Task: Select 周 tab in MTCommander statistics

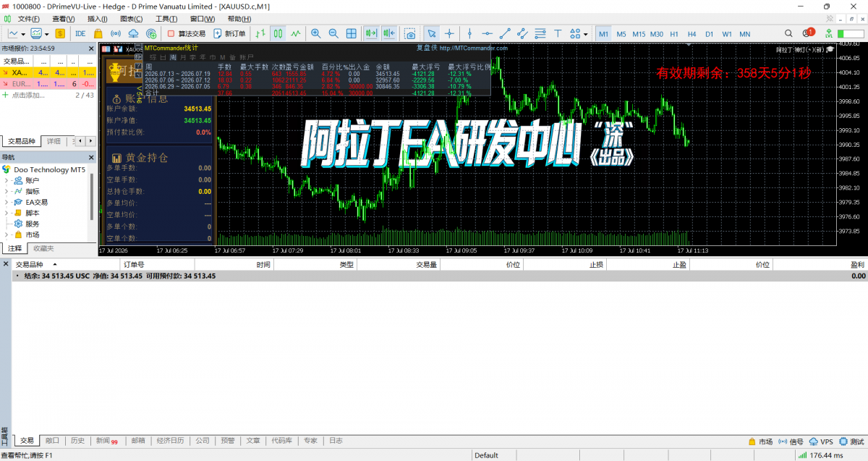Action: coord(173,56)
